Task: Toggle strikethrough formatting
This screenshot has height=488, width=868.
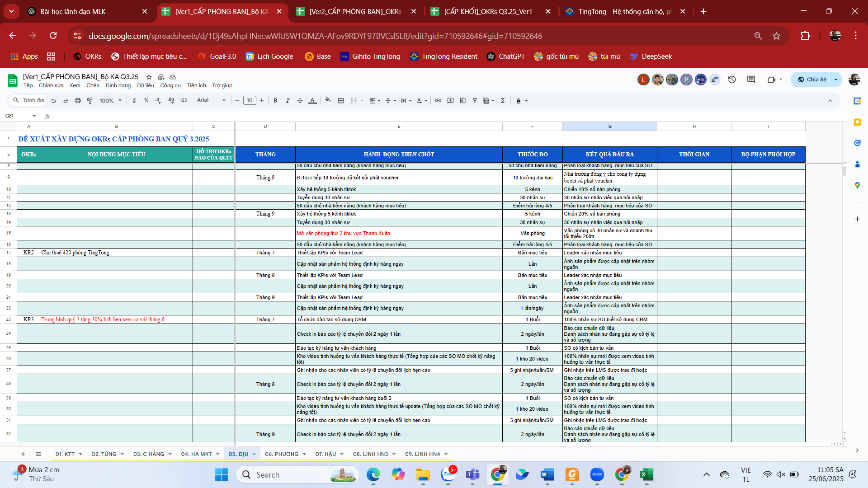Action: click(x=300, y=100)
